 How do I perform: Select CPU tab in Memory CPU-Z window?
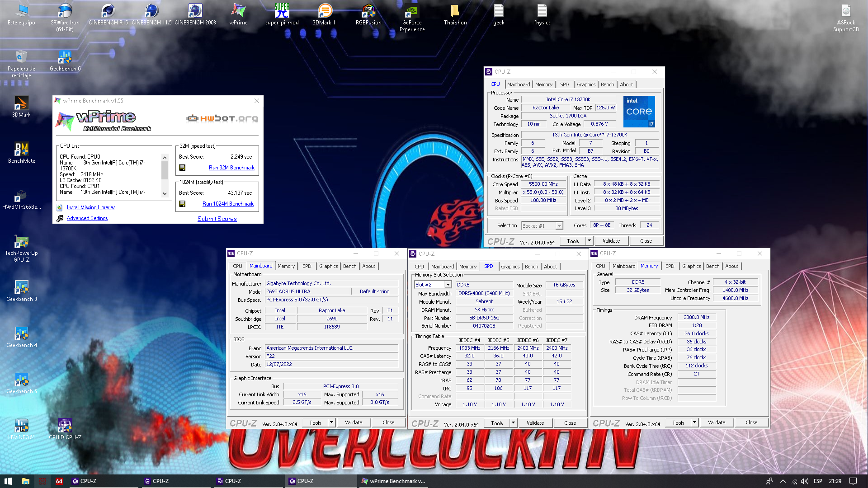[x=600, y=266]
